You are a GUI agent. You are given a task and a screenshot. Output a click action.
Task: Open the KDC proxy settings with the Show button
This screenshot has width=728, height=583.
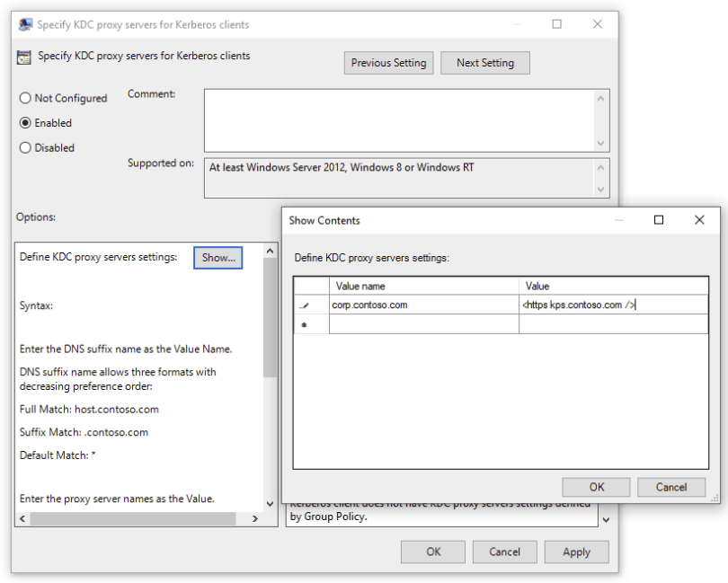(218, 258)
